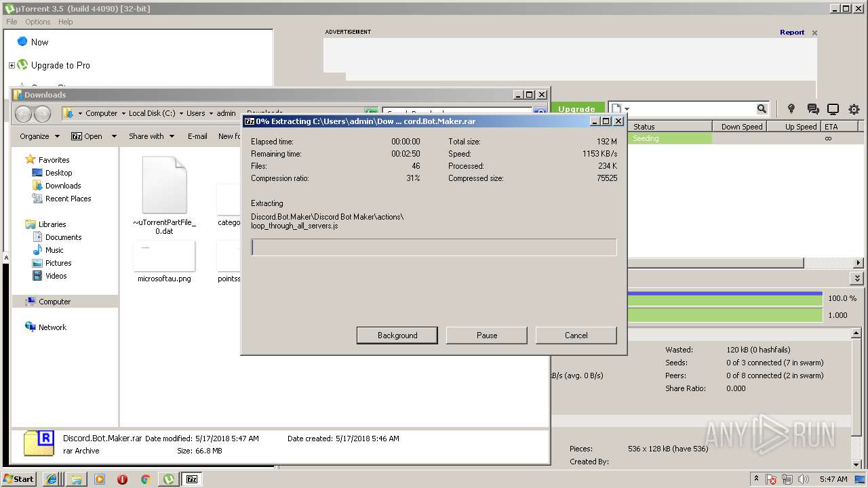Open the Videos library
868x488 pixels.
point(56,276)
